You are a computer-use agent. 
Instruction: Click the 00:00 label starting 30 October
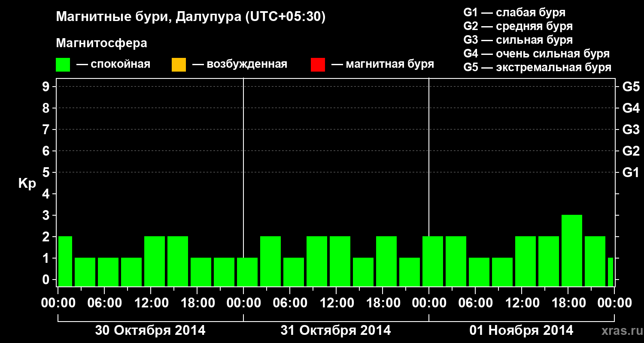tap(59, 303)
